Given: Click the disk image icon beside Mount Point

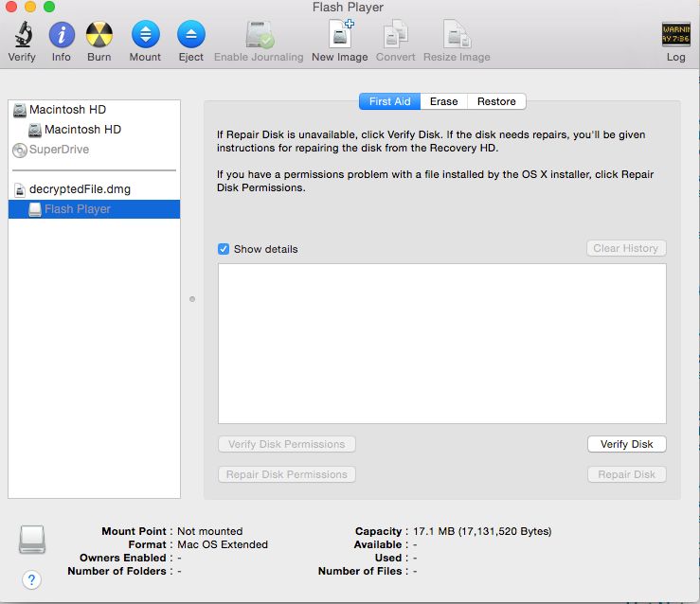Looking at the screenshot, I should click(x=32, y=540).
